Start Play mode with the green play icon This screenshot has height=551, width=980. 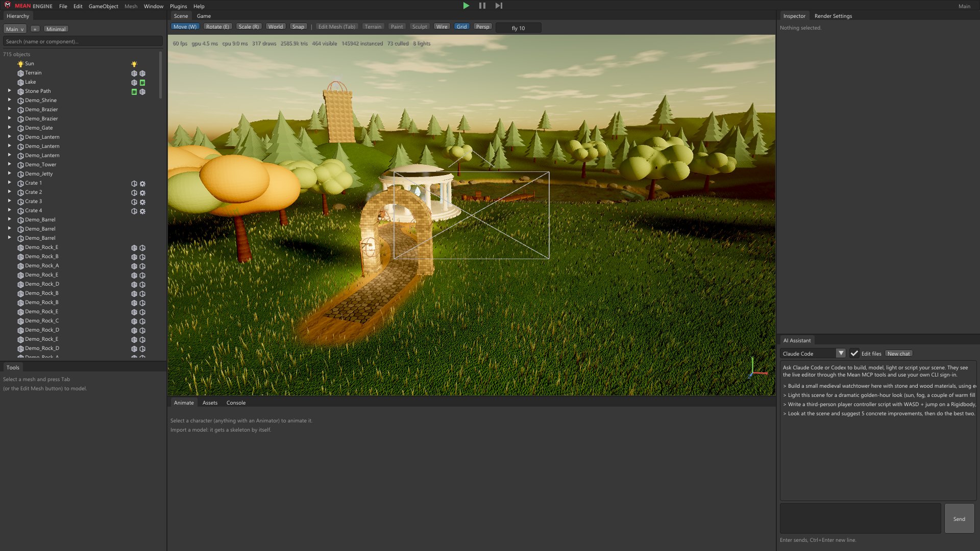pos(466,6)
